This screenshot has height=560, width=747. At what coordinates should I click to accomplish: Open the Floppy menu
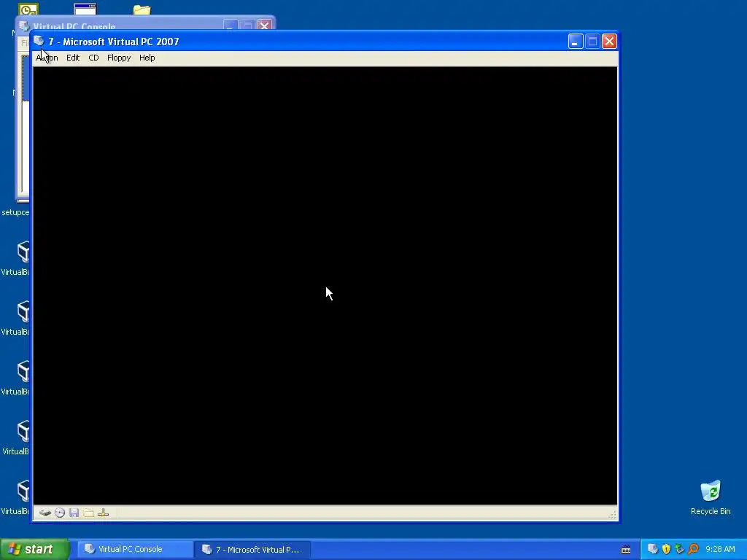119,58
